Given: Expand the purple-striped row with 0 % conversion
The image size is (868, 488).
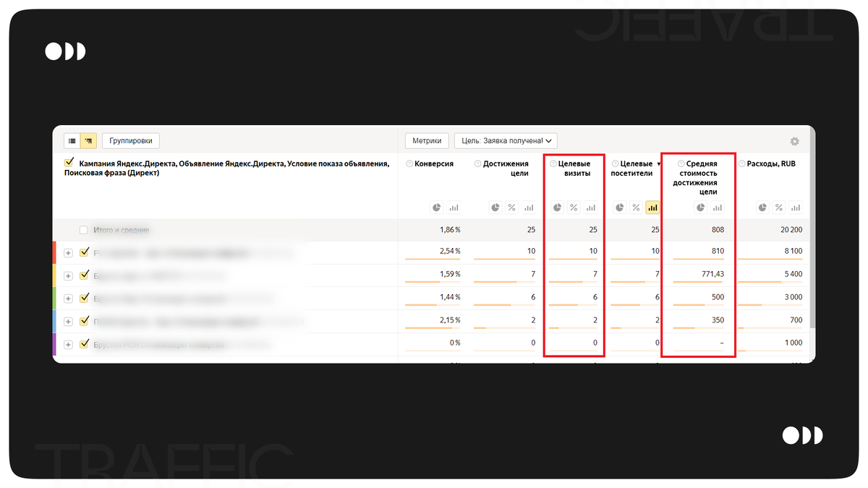Looking at the screenshot, I should click(x=69, y=345).
